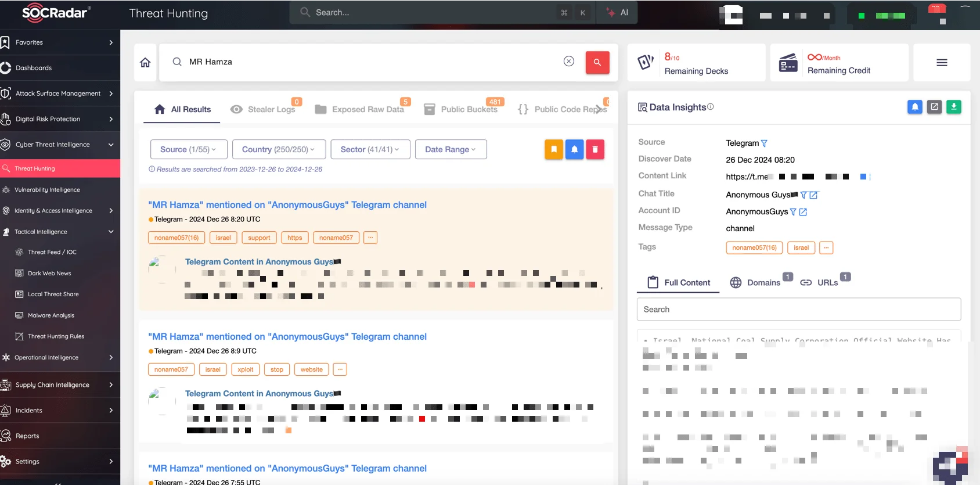Expand more tags in Data Insights
Image resolution: width=980 pixels, height=485 pixels.
tap(826, 247)
